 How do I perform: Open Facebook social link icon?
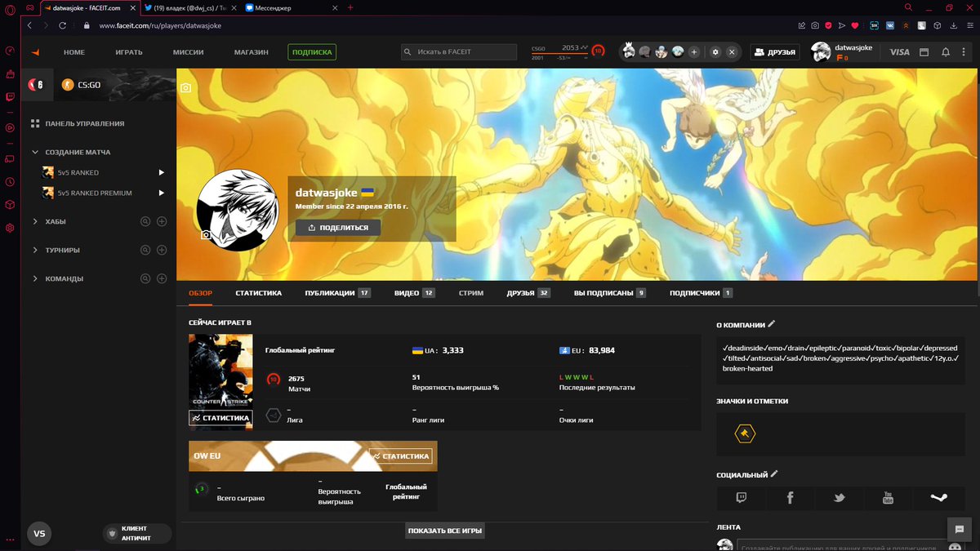coord(791,497)
